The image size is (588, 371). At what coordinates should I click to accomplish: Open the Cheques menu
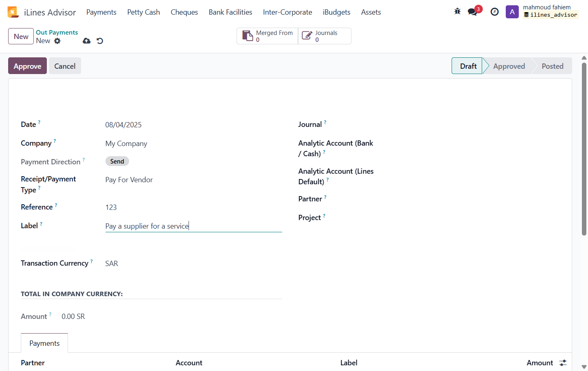pyautogui.click(x=184, y=12)
